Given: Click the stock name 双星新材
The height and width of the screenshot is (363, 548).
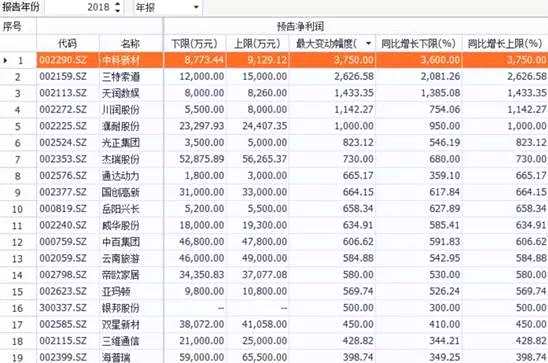Looking at the screenshot, I should (121, 325).
